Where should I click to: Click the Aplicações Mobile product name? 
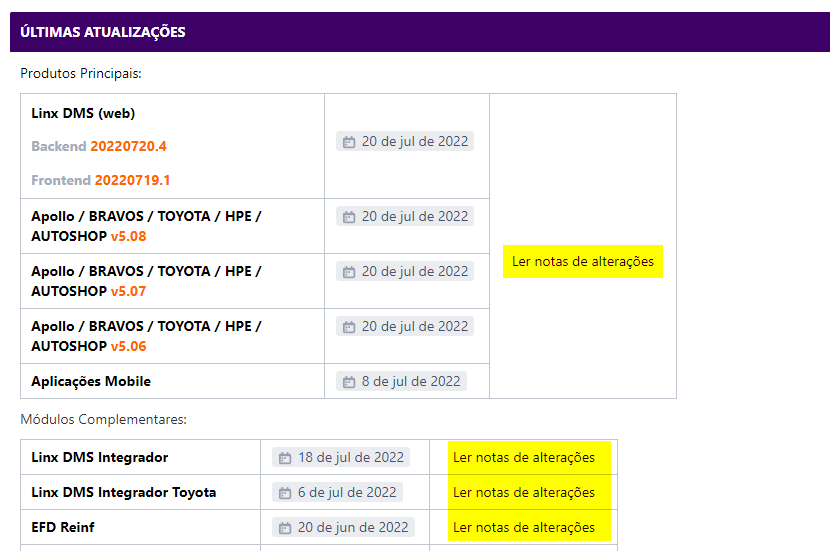coord(91,381)
